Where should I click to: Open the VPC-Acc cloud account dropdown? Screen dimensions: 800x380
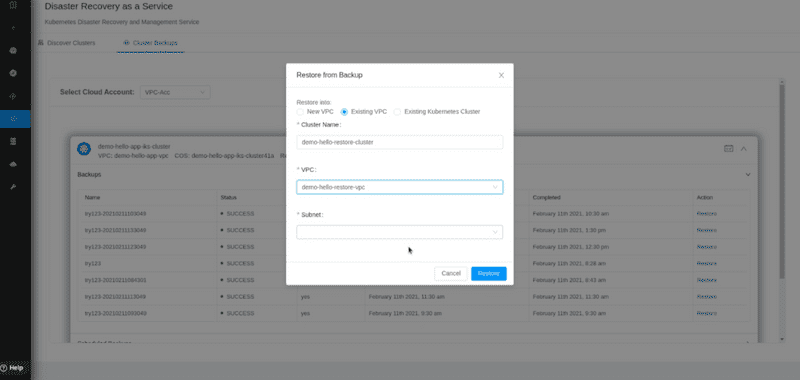(x=175, y=92)
